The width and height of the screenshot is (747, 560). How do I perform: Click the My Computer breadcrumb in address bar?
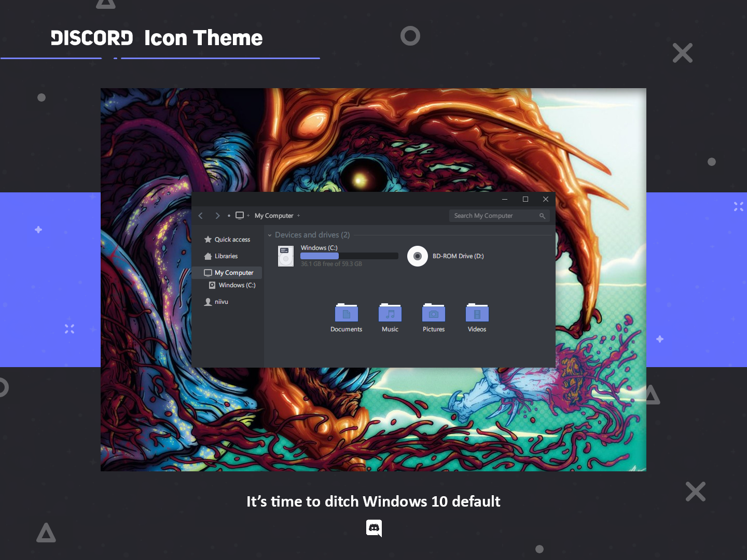pos(274,216)
